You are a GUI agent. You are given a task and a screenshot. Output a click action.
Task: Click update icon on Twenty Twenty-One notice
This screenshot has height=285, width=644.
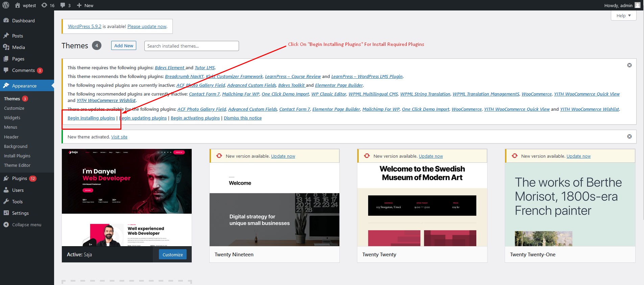point(515,156)
